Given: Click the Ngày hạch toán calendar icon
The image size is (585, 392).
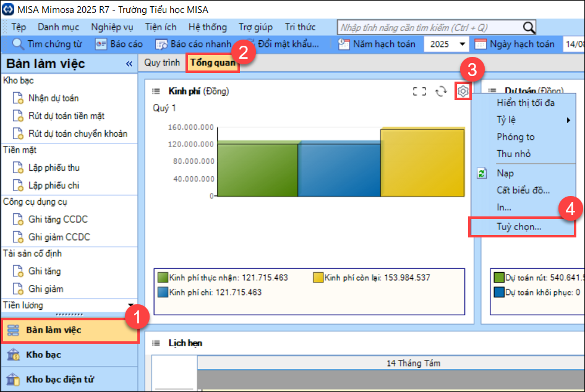Looking at the screenshot, I should pyautogui.click(x=480, y=44).
